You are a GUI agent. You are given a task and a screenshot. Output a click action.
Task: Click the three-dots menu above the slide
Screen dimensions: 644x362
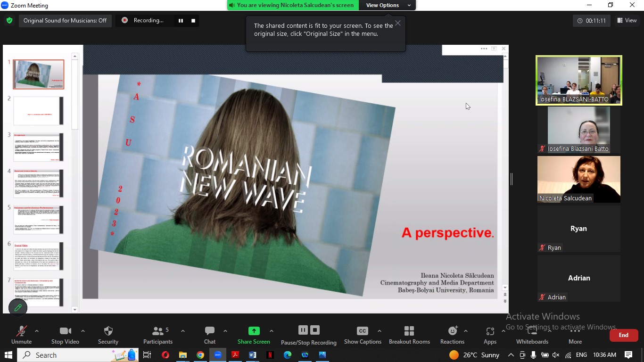click(x=484, y=49)
